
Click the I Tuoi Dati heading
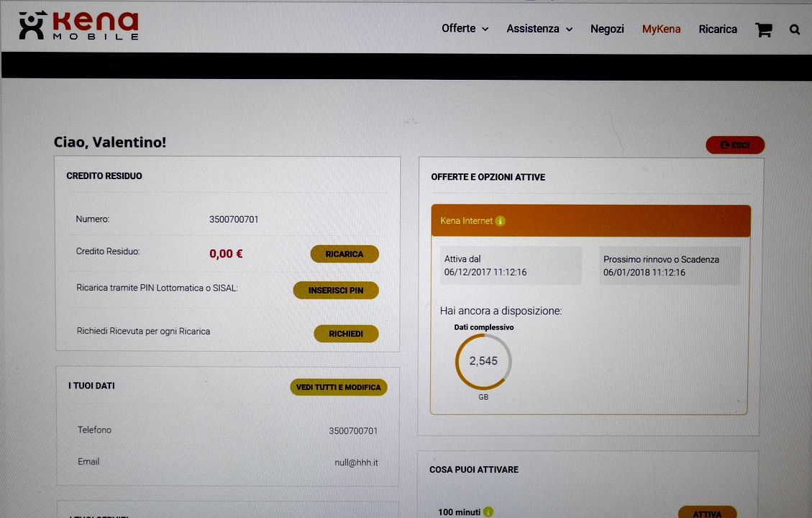tap(91, 386)
